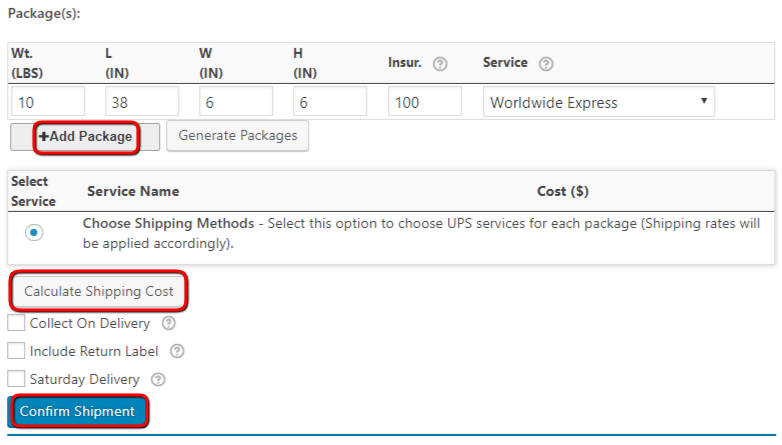Show help for Include Return Label

177,351
